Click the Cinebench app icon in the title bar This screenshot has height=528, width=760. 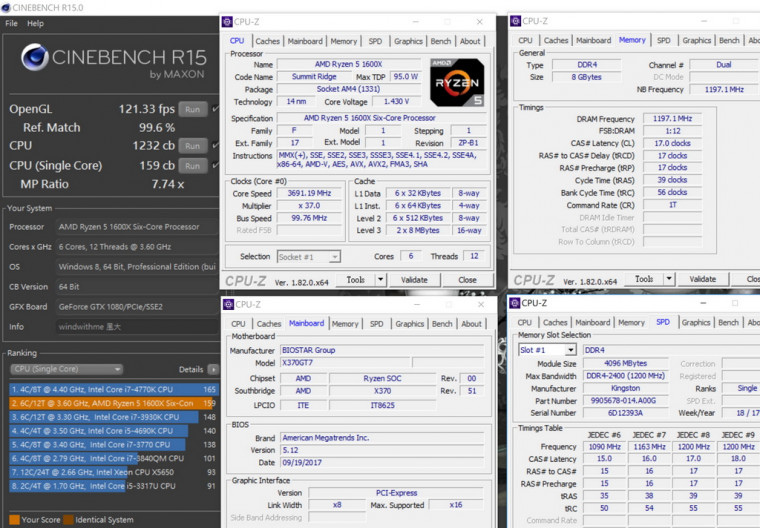coord(7,7)
